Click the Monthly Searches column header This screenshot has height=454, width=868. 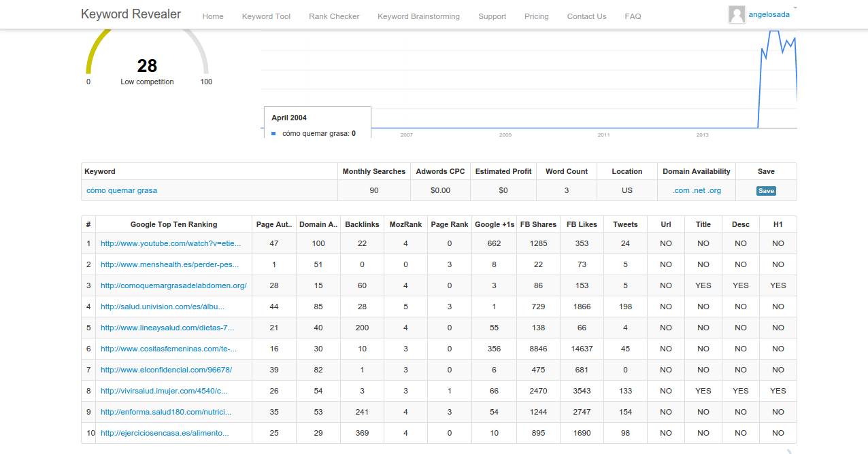[373, 171]
